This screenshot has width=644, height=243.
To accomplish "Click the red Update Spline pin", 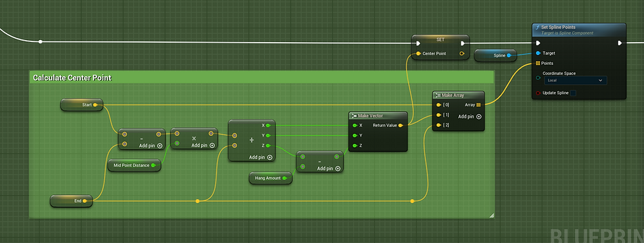I will 538,93.
